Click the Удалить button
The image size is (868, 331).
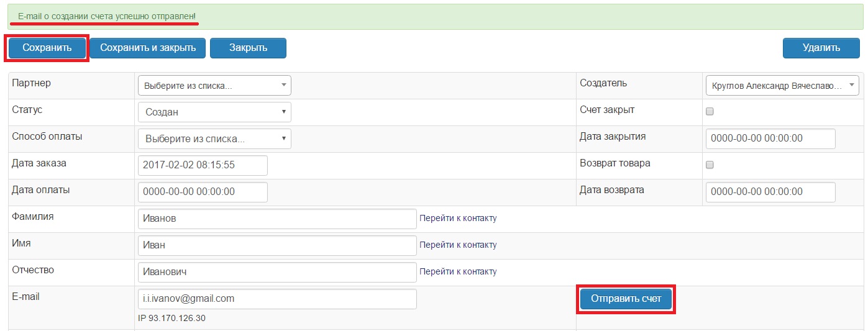pos(821,48)
